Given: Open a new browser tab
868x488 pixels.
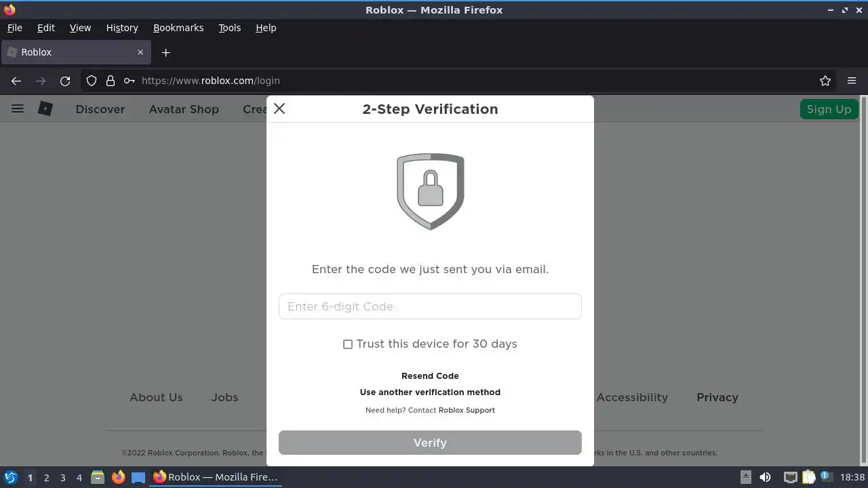Looking at the screenshot, I should [x=165, y=52].
